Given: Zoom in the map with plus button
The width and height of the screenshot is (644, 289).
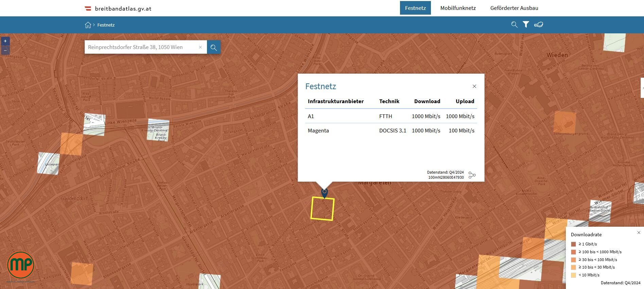Looking at the screenshot, I should point(5,41).
